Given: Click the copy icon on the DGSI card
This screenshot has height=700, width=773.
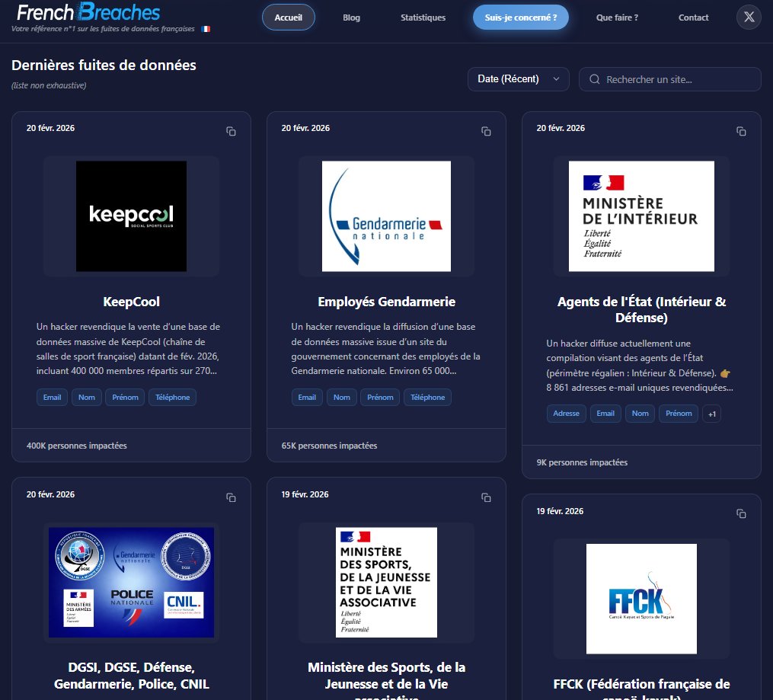Looking at the screenshot, I should tap(231, 497).
